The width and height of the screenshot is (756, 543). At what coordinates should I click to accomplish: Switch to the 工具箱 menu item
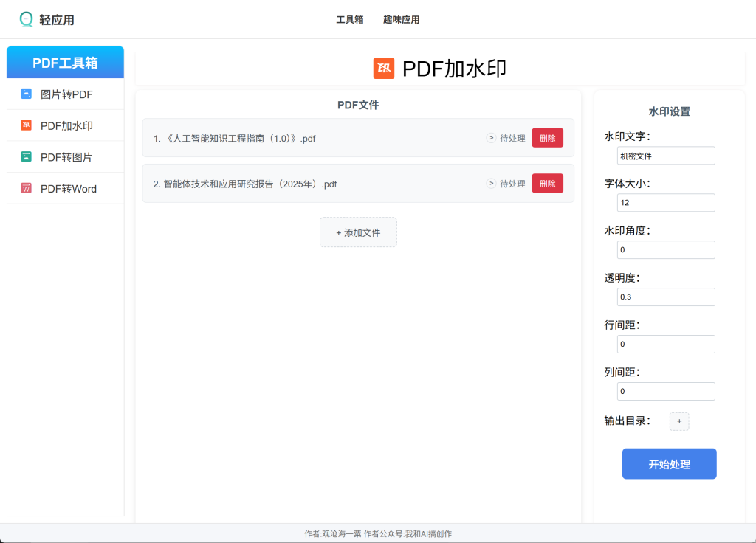point(350,20)
